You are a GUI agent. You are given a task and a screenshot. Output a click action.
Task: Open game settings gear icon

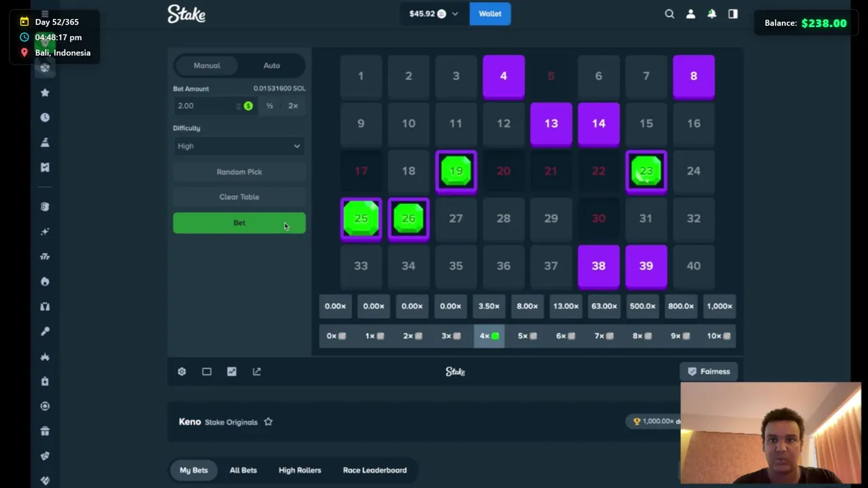click(x=182, y=371)
